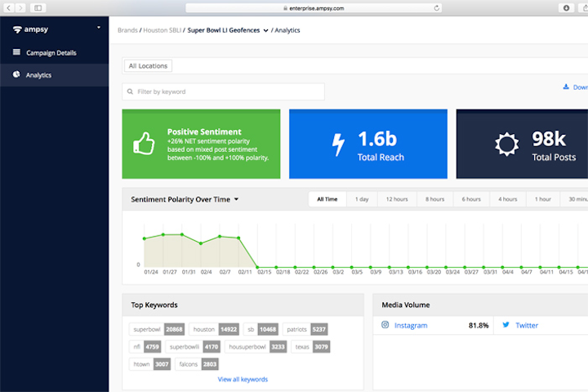Click the search magnifier icon
The width and height of the screenshot is (588, 392).
pyautogui.click(x=130, y=91)
